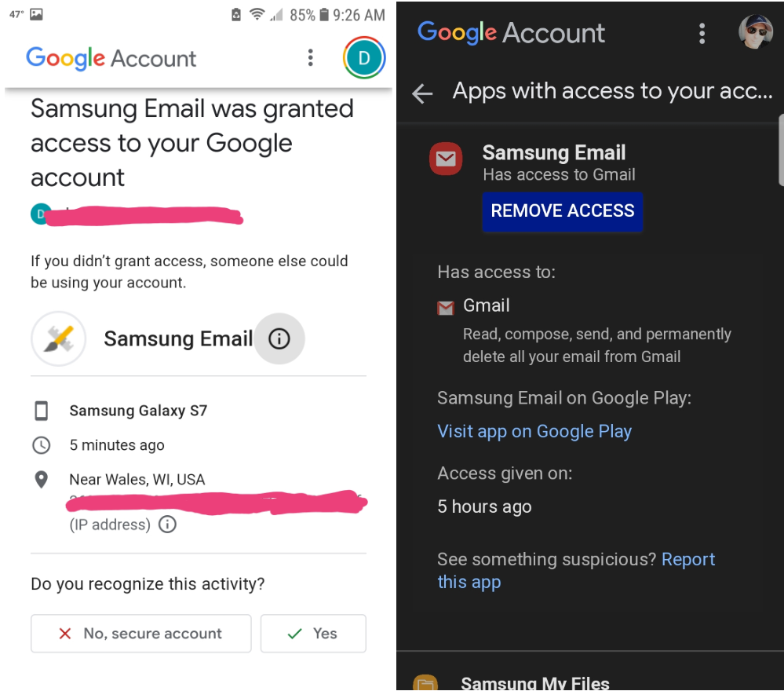Tap the Gmail icon under Has access to
This screenshot has height=691, width=784.
pyautogui.click(x=446, y=308)
